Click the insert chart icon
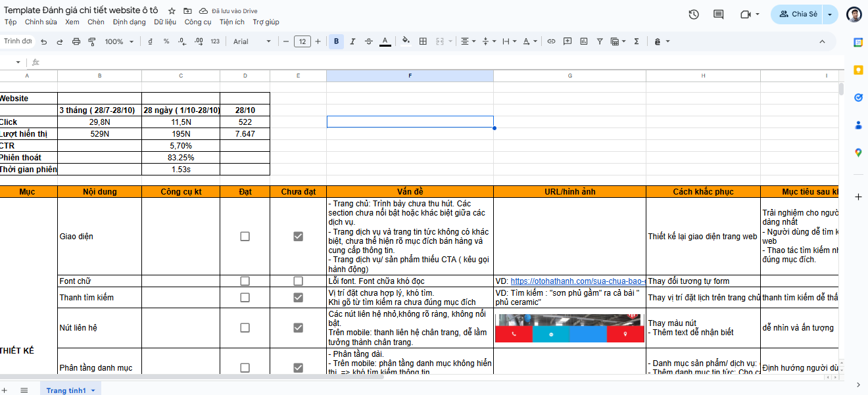868x395 pixels. click(x=583, y=41)
